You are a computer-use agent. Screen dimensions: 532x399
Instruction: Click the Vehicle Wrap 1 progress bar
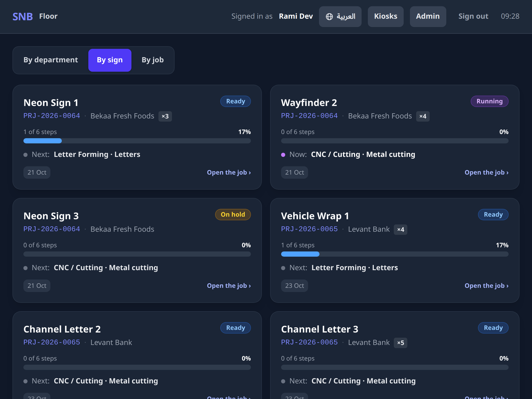[x=395, y=254]
